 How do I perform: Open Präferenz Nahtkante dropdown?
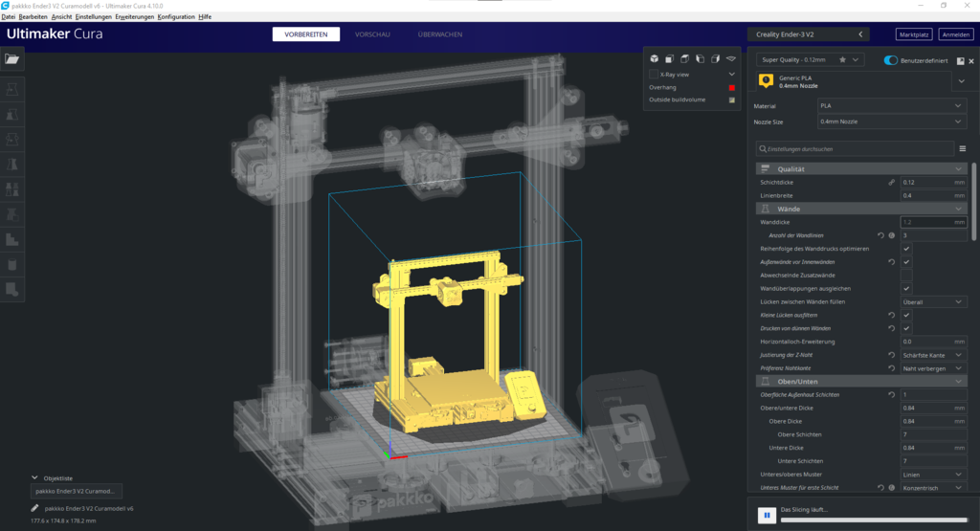(933, 368)
